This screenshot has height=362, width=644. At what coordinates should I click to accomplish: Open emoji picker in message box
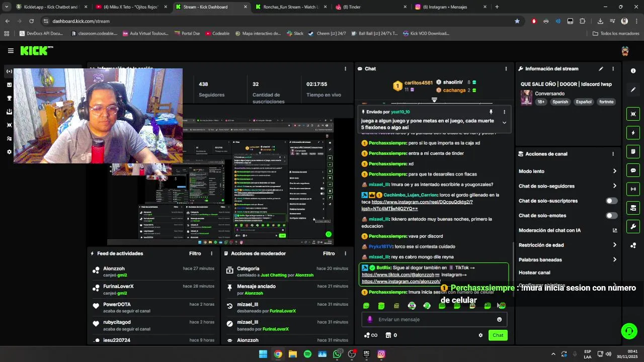(499, 319)
